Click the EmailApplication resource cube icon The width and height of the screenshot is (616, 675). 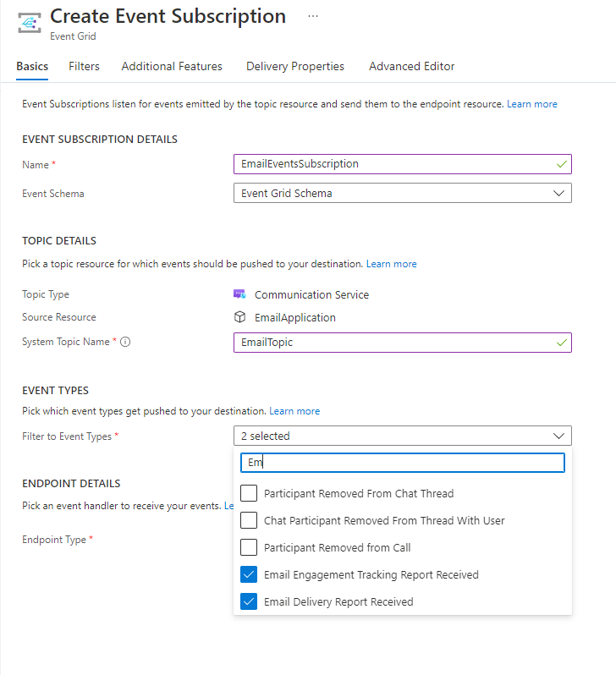(239, 317)
